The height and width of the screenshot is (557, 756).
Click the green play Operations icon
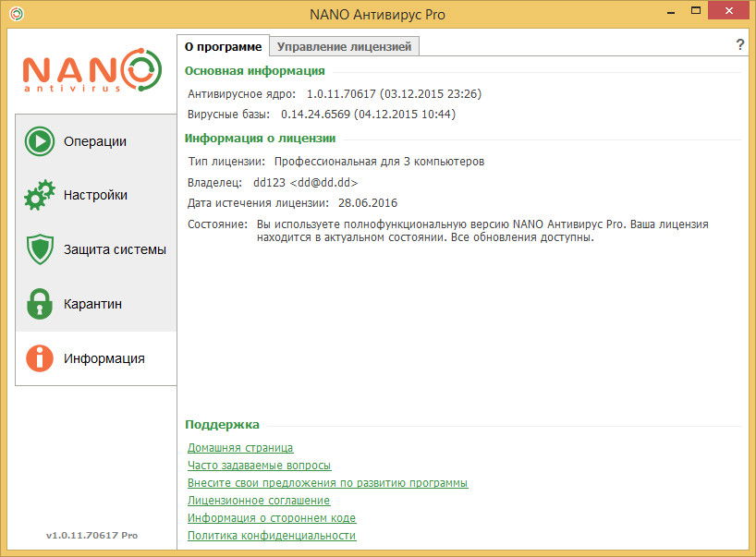[x=40, y=141]
